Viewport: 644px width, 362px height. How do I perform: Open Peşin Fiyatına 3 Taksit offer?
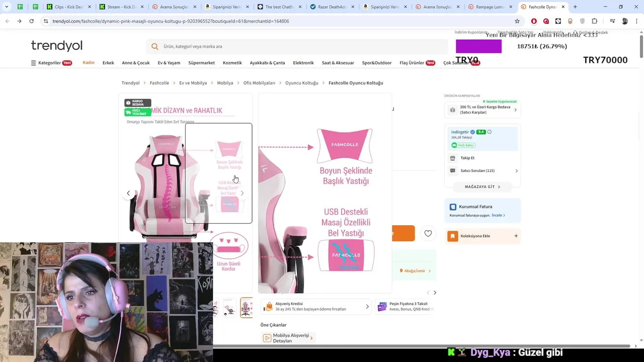point(405,307)
